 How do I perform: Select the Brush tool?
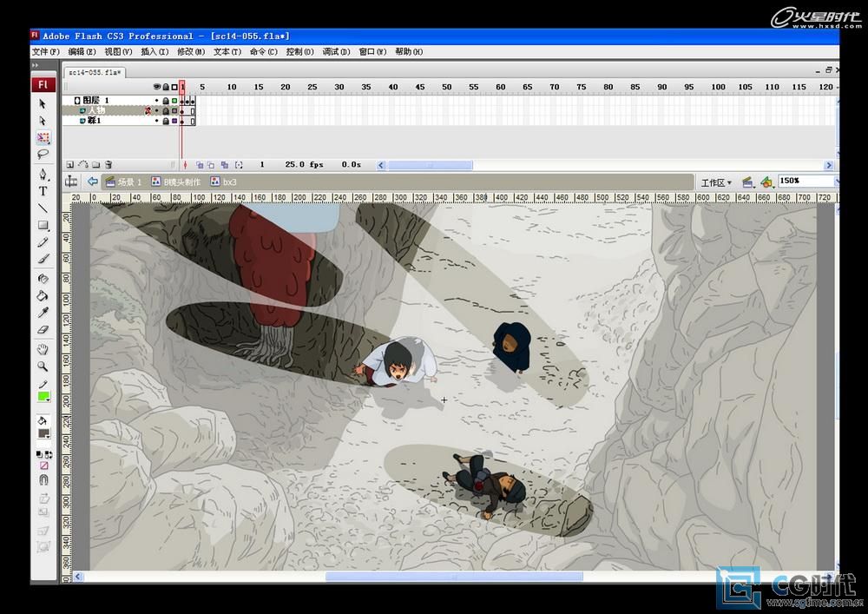tap(43, 259)
